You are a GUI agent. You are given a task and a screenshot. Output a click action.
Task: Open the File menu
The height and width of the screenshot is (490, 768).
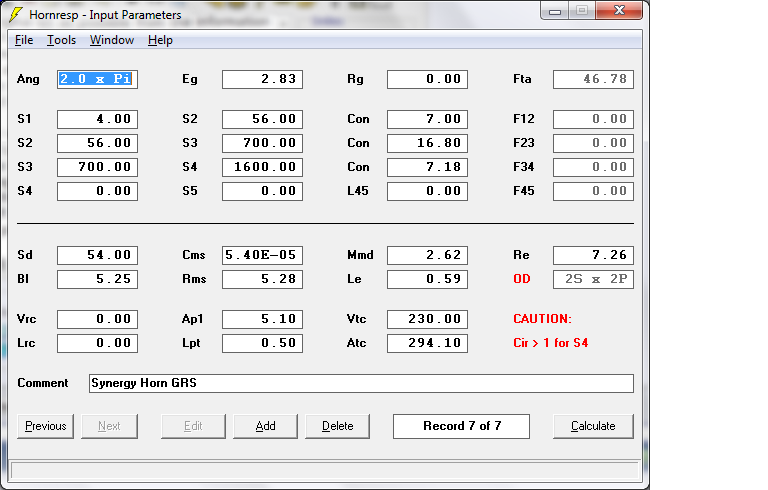point(24,40)
